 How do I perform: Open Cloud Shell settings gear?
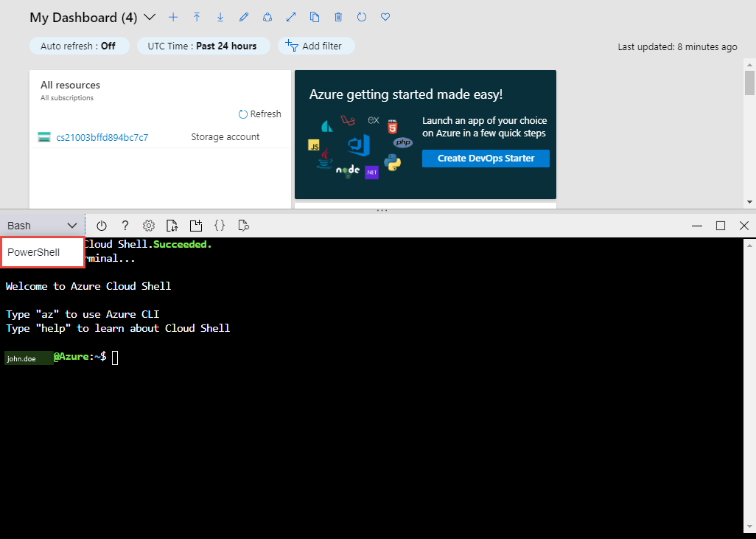149,226
